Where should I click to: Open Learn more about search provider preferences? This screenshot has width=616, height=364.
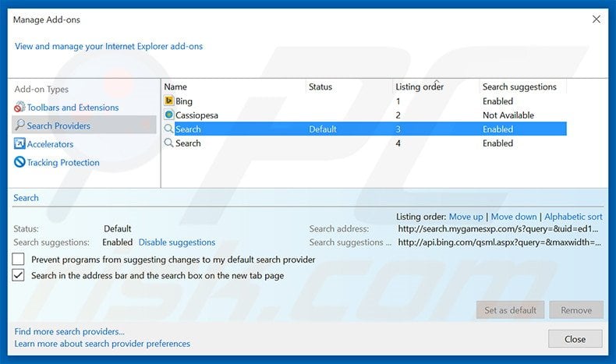(x=102, y=344)
